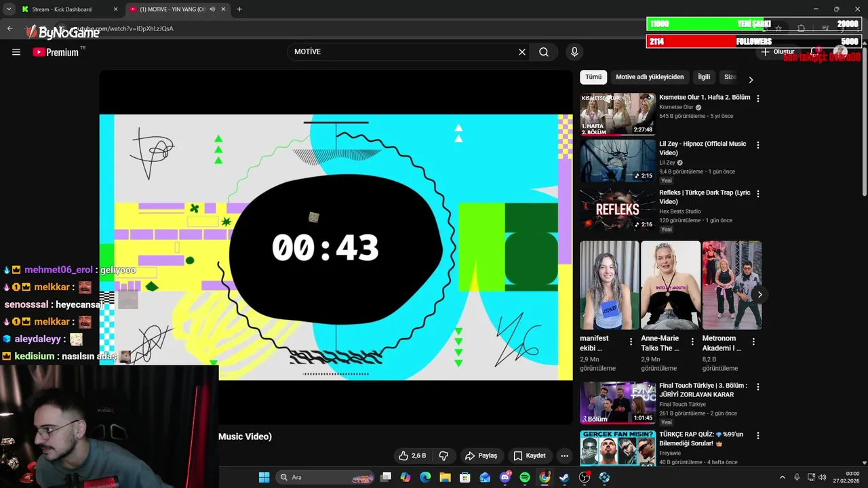Viewport: 868px width, 488px height.
Task: Dislike the video with thumbs down
Action: [443, 455]
